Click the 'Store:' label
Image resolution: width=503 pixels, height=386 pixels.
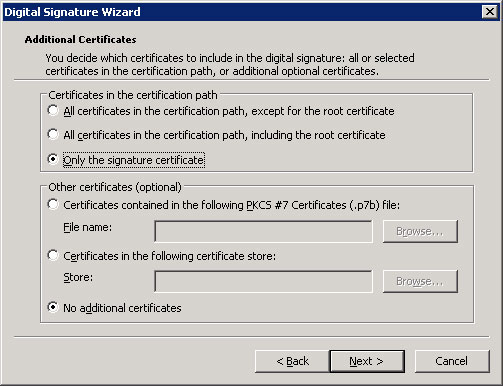78,277
